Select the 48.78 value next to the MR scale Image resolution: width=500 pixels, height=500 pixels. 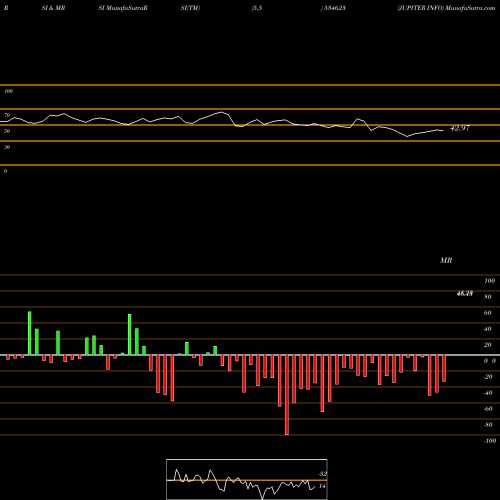tap(465, 294)
